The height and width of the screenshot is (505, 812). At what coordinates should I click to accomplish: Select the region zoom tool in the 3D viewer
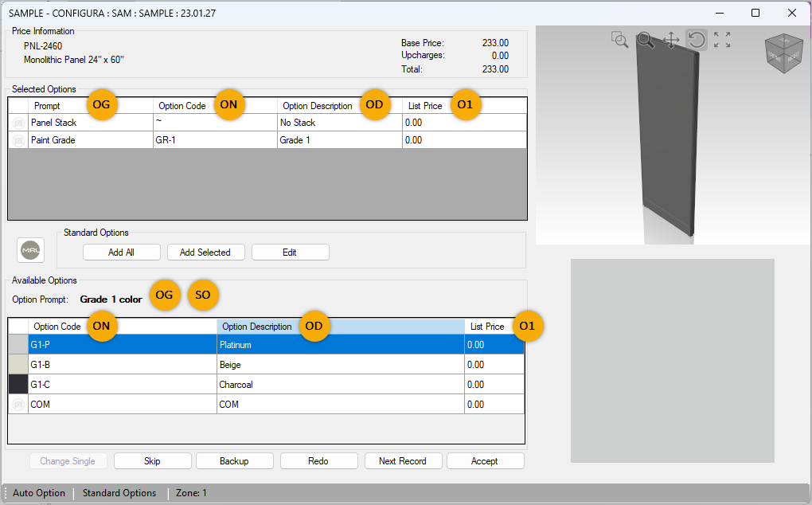[x=620, y=40]
